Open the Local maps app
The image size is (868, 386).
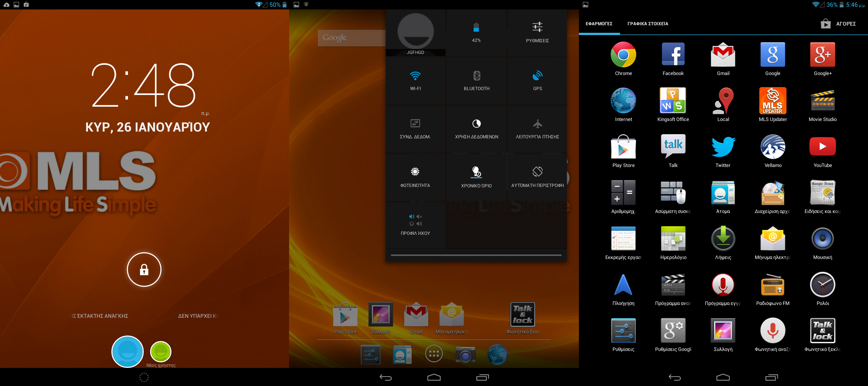pos(723,101)
